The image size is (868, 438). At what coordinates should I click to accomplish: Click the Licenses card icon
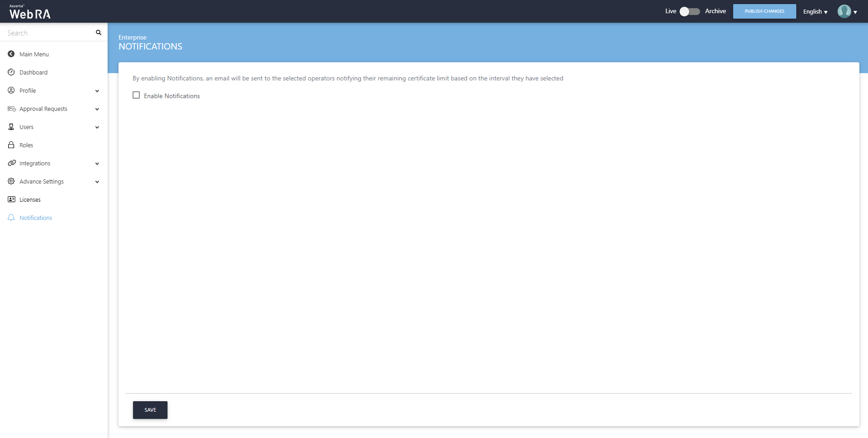point(12,199)
